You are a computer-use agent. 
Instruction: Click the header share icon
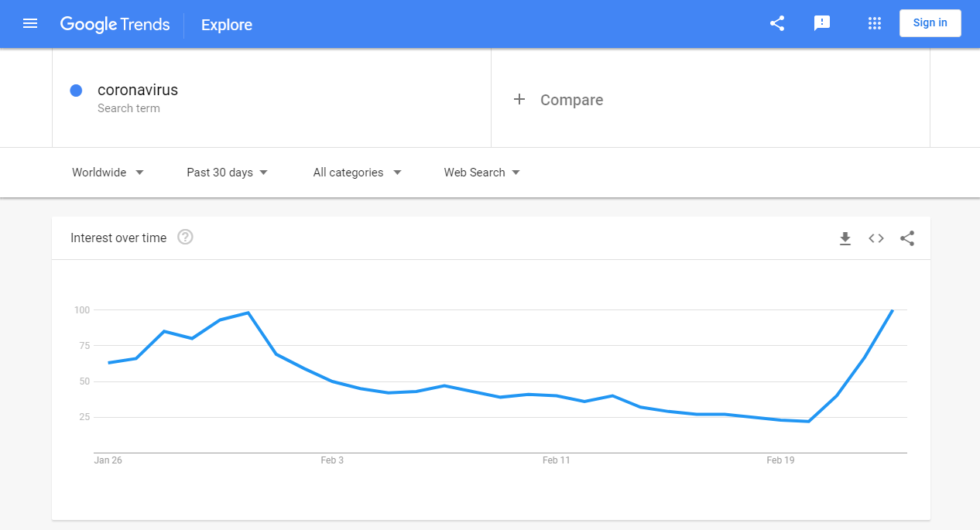777,23
